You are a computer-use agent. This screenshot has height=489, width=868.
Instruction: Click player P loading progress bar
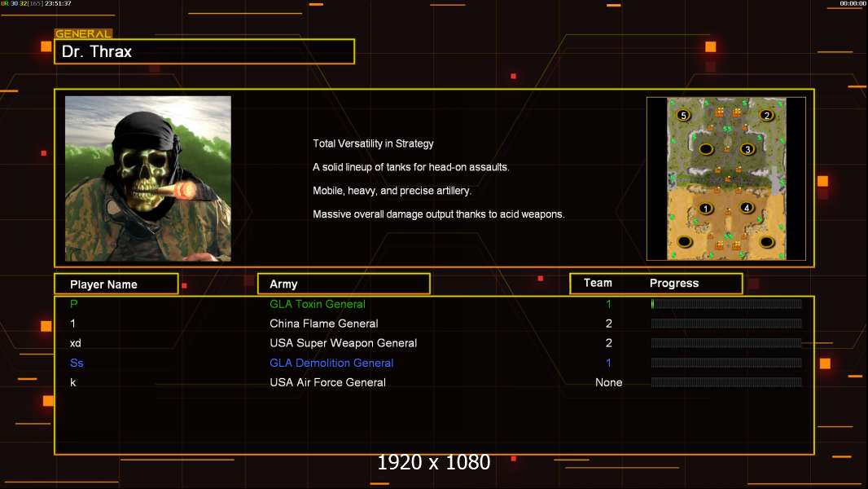tap(726, 303)
